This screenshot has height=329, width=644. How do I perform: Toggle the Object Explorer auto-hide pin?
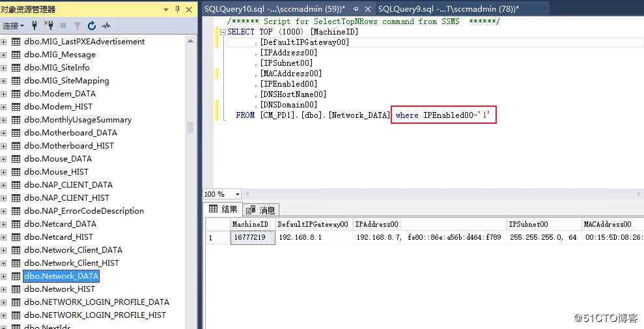click(x=177, y=9)
